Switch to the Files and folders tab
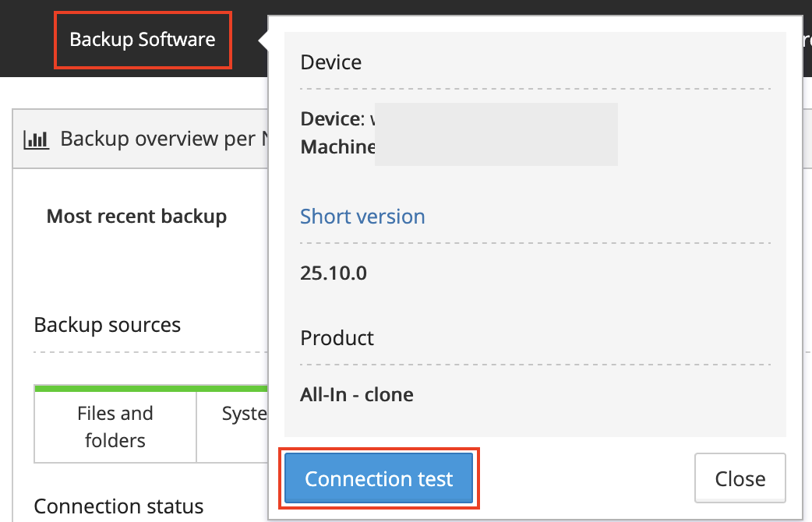 click(115, 426)
